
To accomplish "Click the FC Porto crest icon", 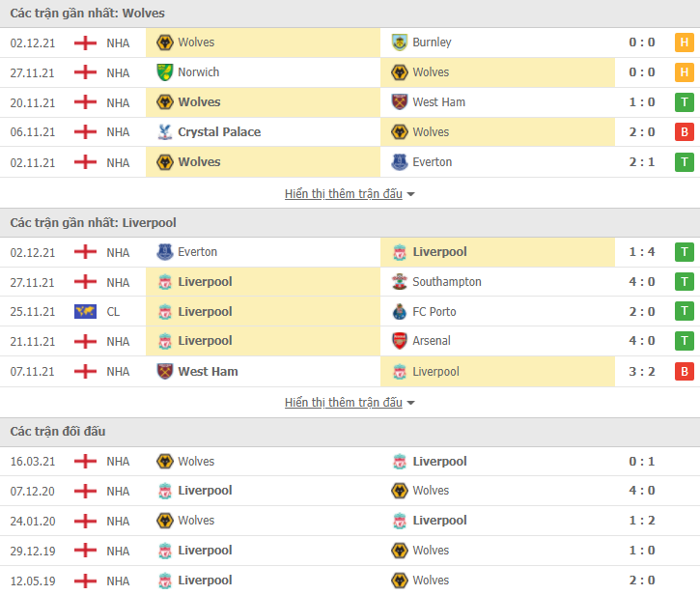I will (399, 312).
